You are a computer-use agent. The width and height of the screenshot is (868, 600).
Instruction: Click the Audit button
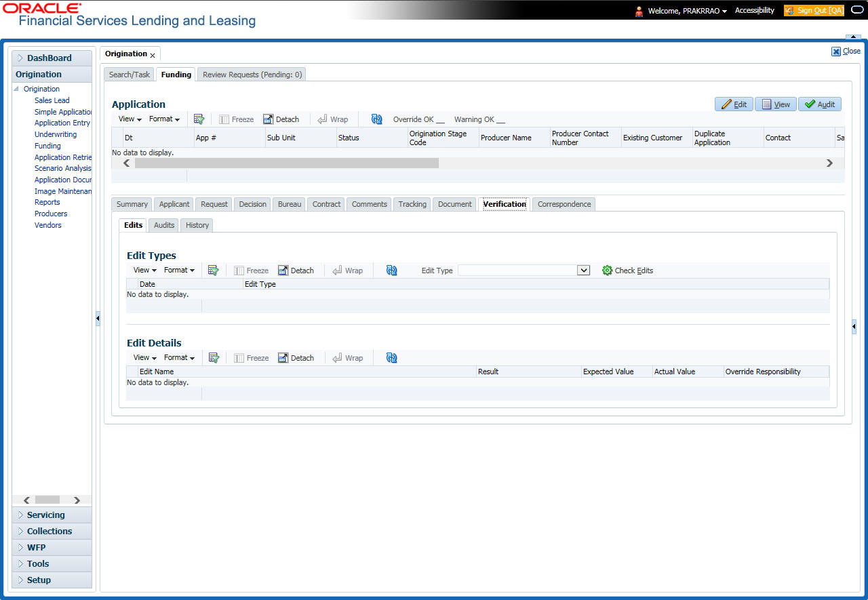[820, 104]
